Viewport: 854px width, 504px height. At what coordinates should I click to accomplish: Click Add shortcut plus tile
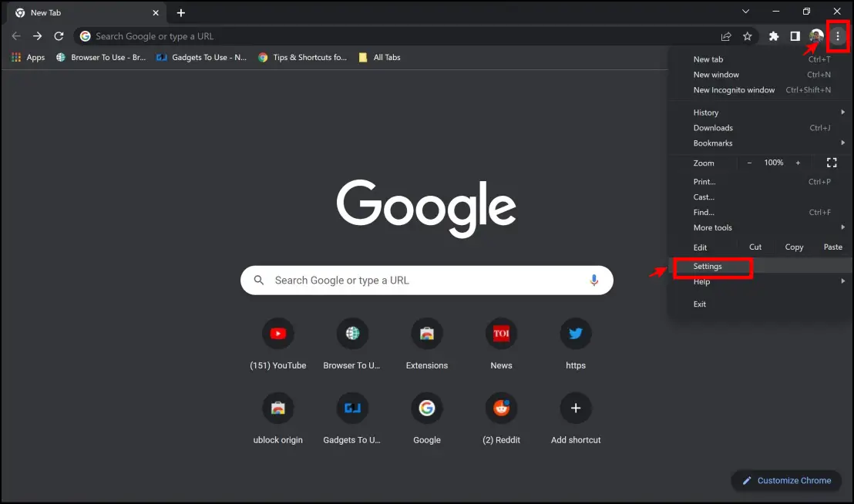(576, 418)
